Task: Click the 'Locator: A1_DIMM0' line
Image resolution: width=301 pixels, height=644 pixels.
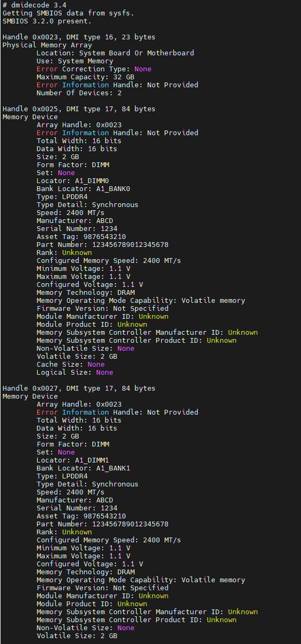Action: coord(72,181)
